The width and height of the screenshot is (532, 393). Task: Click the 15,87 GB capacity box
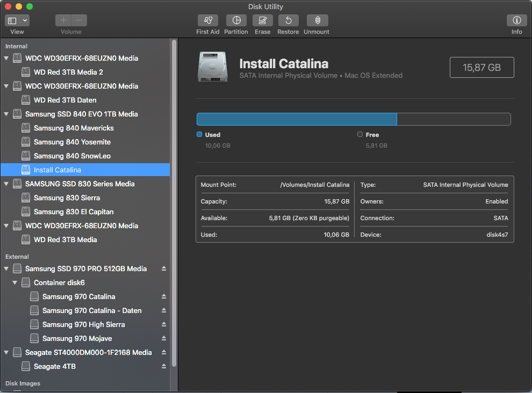pyautogui.click(x=482, y=68)
